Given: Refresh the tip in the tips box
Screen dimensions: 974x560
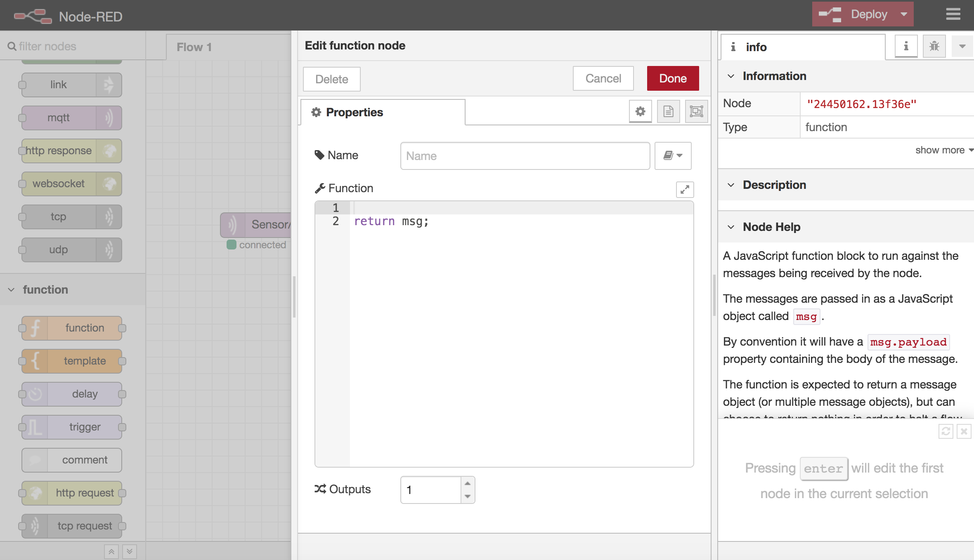Looking at the screenshot, I should pos(946,431).
